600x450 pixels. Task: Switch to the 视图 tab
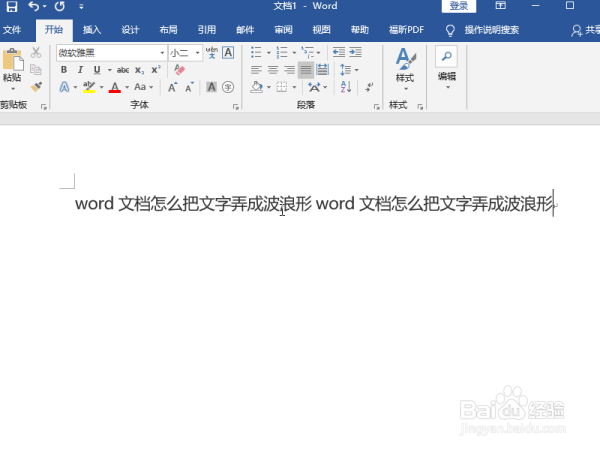[321, 30]
